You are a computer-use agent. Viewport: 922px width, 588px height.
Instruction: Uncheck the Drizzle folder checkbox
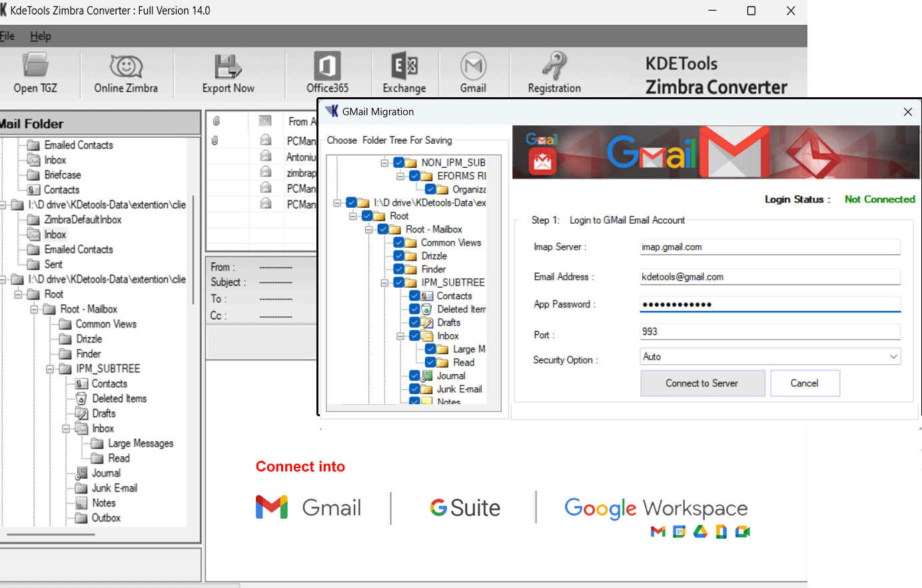(x=399, y=256)
